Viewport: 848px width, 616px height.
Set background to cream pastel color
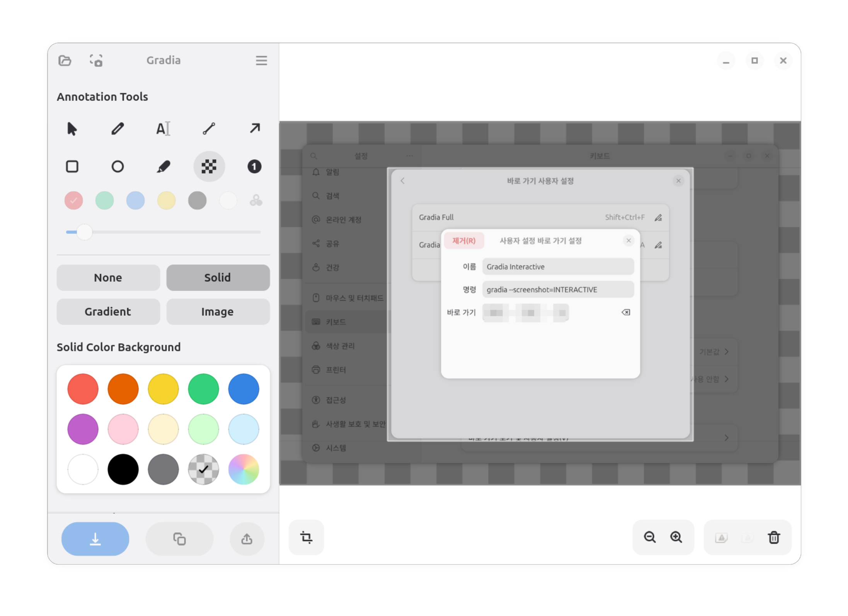(x=163, y=429)
